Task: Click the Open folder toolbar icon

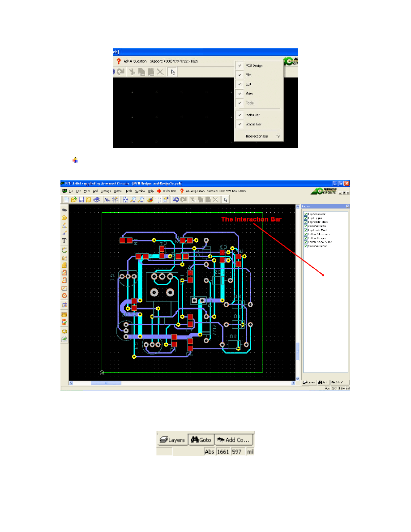Action: point(74,200)
